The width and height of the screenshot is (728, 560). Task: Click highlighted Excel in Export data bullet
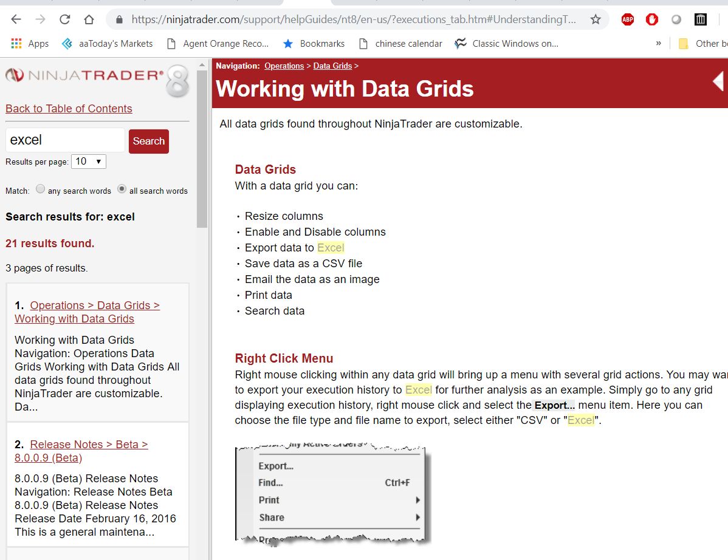point(331,248)
